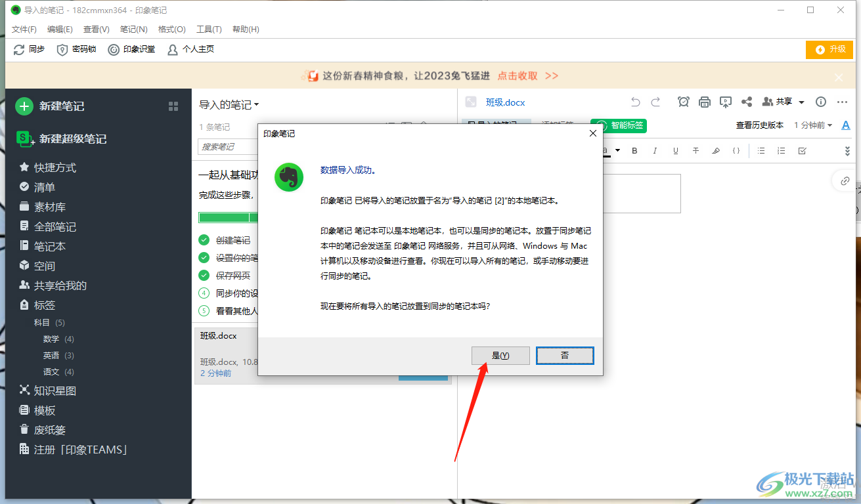Image resolution: width=861 pixels, height=504 pixels.
Task: Open the 1 分钟前 dropdown
Action: pos(813,125)
